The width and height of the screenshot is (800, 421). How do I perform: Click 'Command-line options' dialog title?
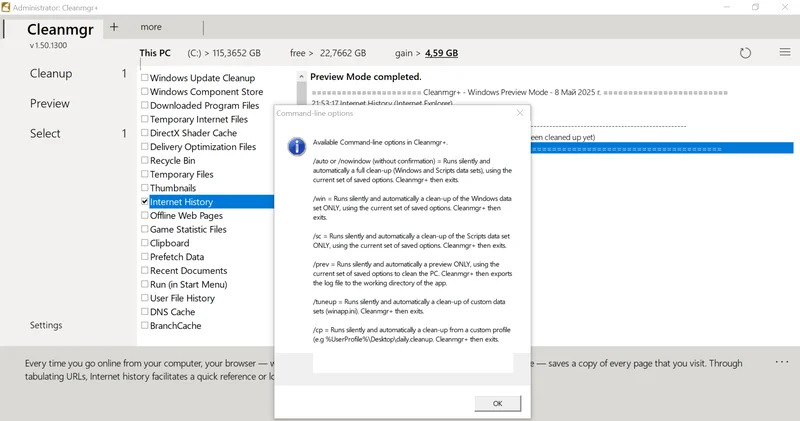point(315,113)
